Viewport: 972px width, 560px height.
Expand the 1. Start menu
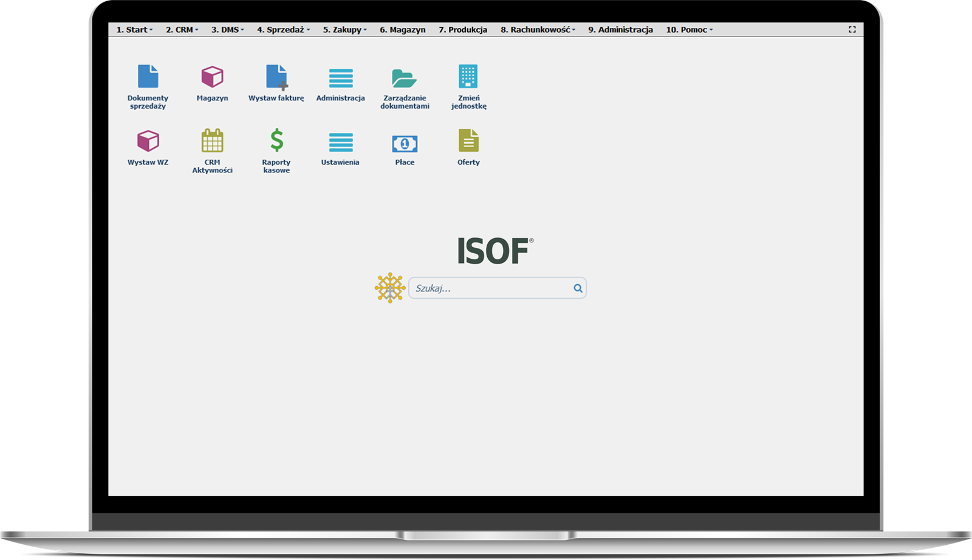[x=134, y=30]
